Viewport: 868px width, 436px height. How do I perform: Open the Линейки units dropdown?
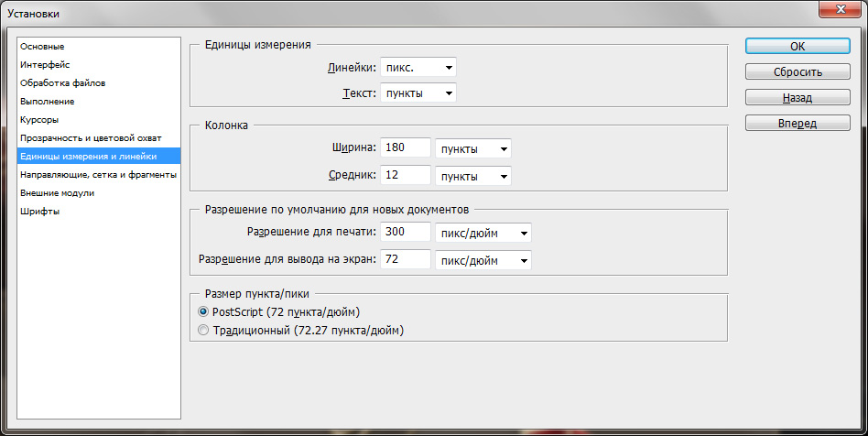tap(418, 67)
